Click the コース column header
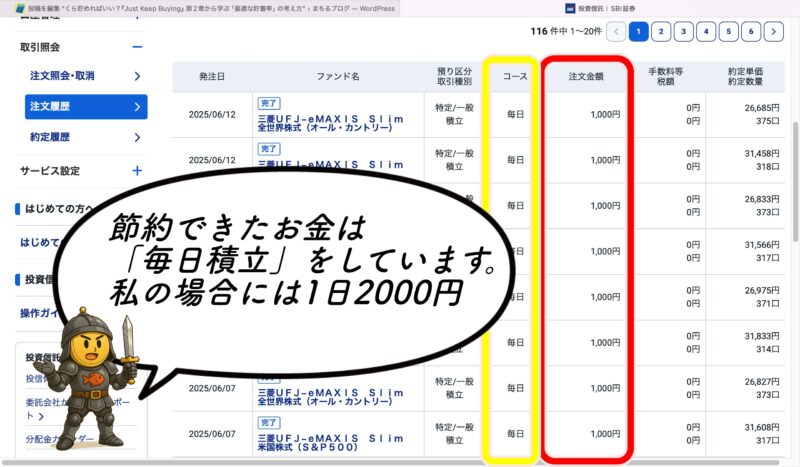This screenshot has width=800, height=467. pyautogui.click(x=515, y=77)
